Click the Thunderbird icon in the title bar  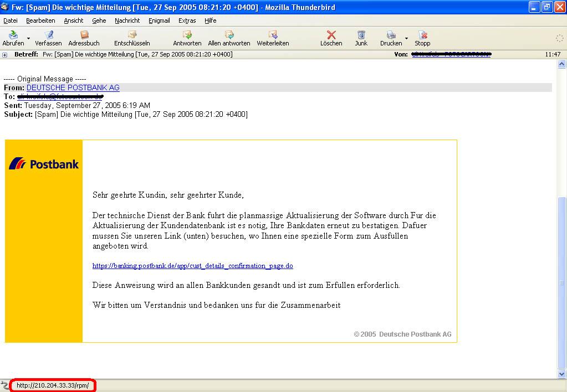[5, 7]
